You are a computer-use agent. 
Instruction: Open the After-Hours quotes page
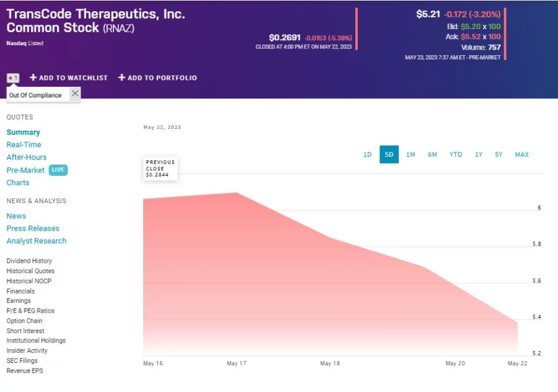tap(26, 157)
